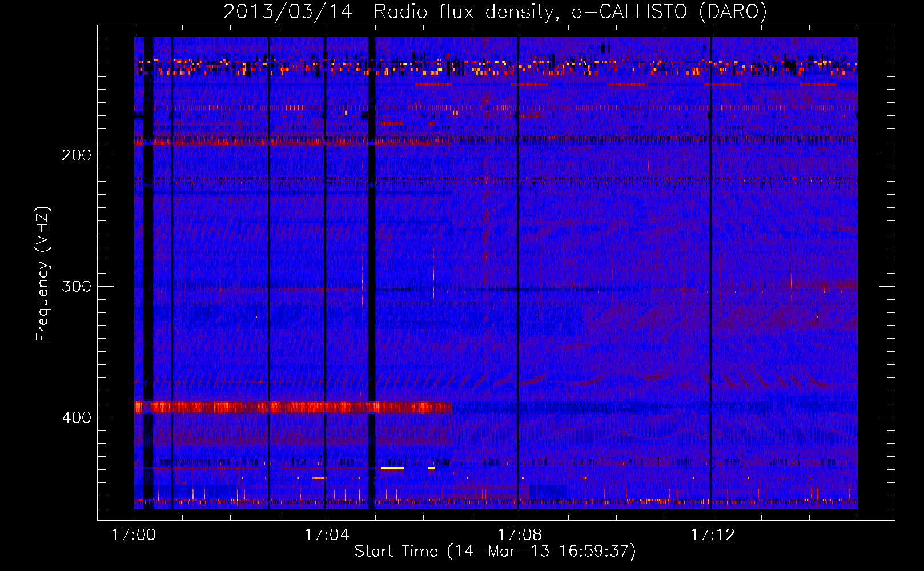Click the '300' frequency axis label
The image size is (924, 571).
tap(77, 286)
